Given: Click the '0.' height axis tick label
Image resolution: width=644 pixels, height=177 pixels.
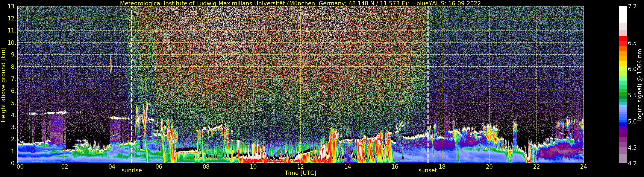Looking at the screenshot, I should (x=14, y=163).
